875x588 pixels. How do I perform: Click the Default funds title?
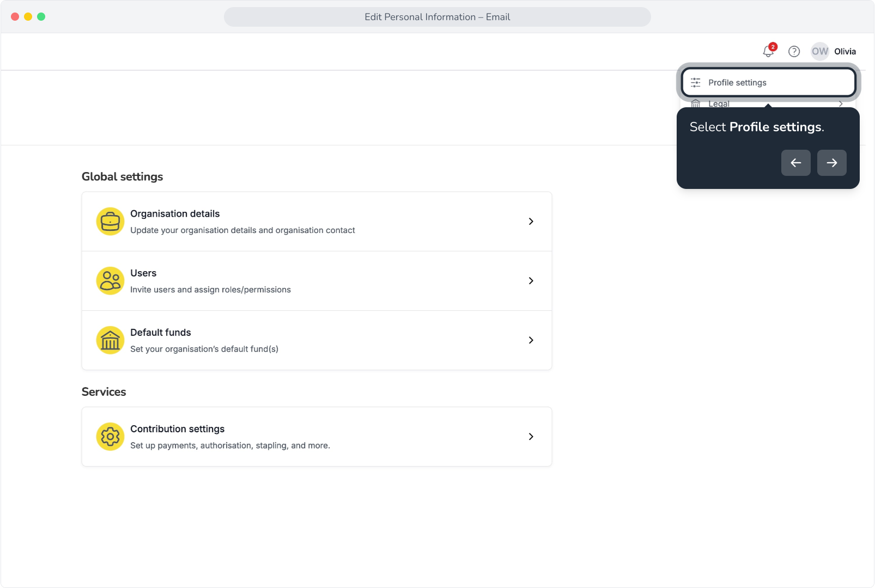point(161,333)
